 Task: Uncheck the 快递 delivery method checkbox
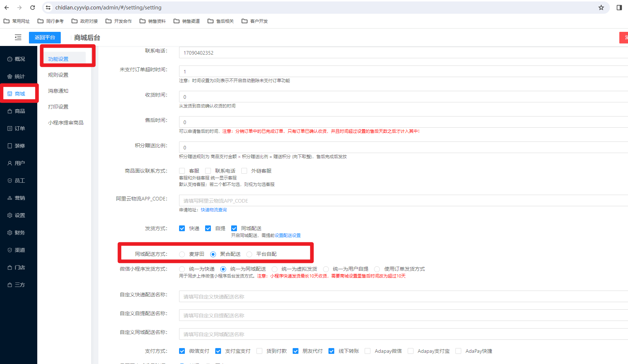182,228
